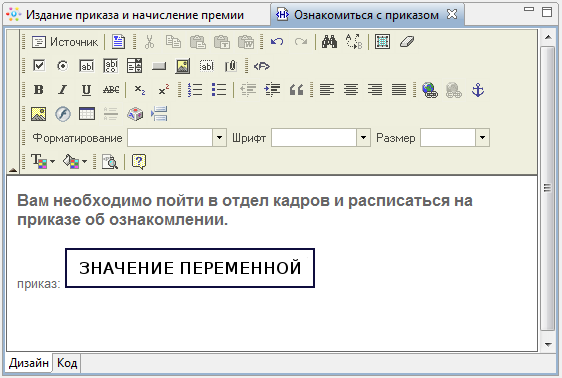
Task: Insert a page break
Action: click(159, 114)
